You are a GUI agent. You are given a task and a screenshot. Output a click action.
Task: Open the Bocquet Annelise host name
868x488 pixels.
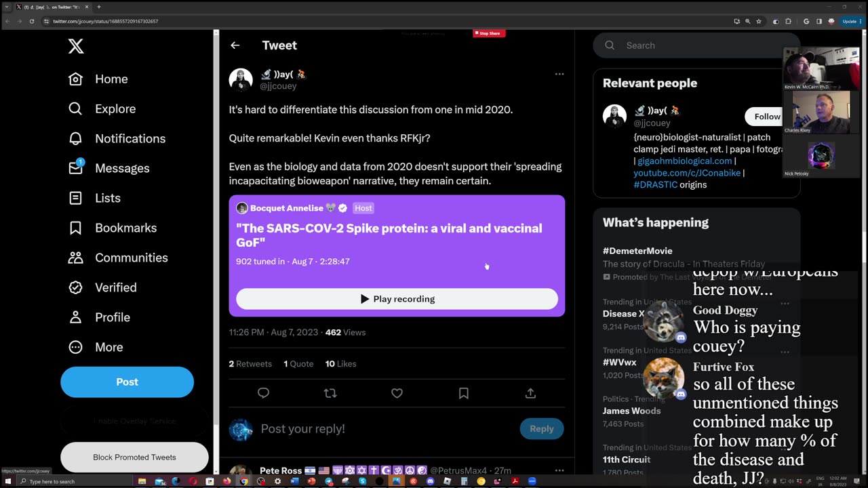click(x=287, y=208)
